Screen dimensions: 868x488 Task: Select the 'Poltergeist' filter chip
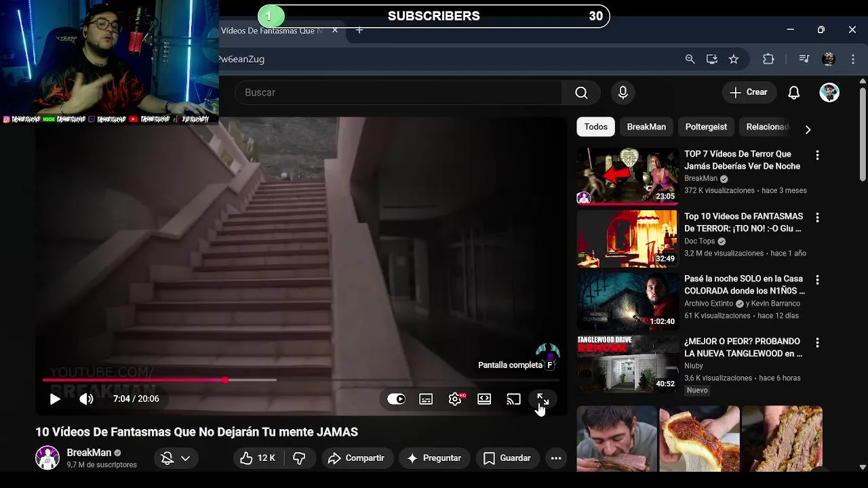click(x=706, y=127)
